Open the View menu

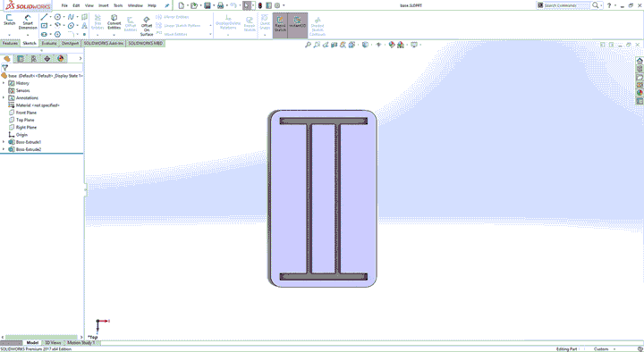coord(89,5)
